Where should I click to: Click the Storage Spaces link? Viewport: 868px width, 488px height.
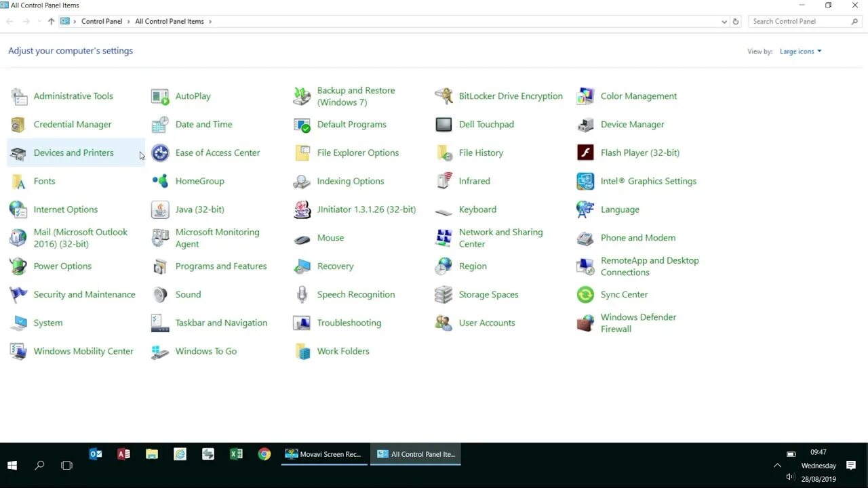pyautogui.click(x=488, y=295)
